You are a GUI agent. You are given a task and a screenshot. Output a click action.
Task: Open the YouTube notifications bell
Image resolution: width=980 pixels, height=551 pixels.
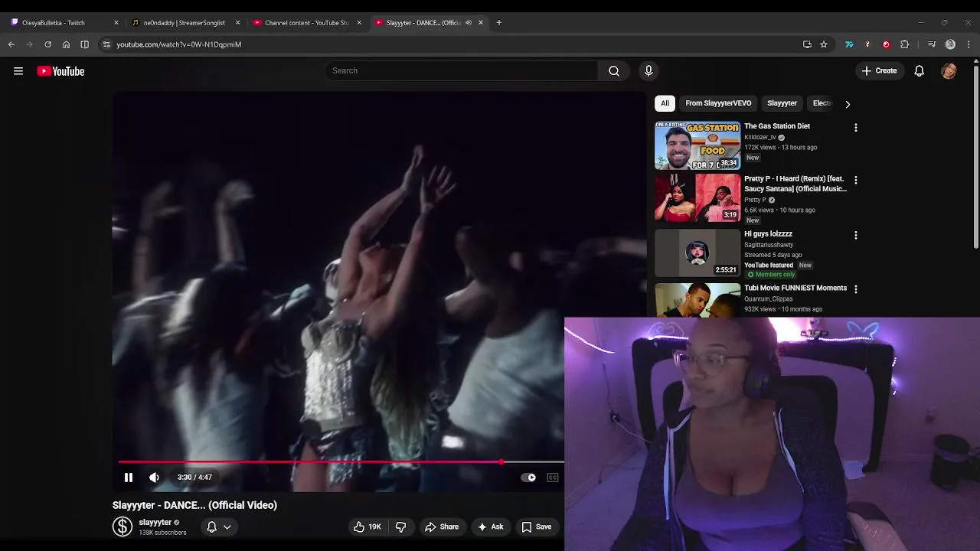tap(920, 71)
